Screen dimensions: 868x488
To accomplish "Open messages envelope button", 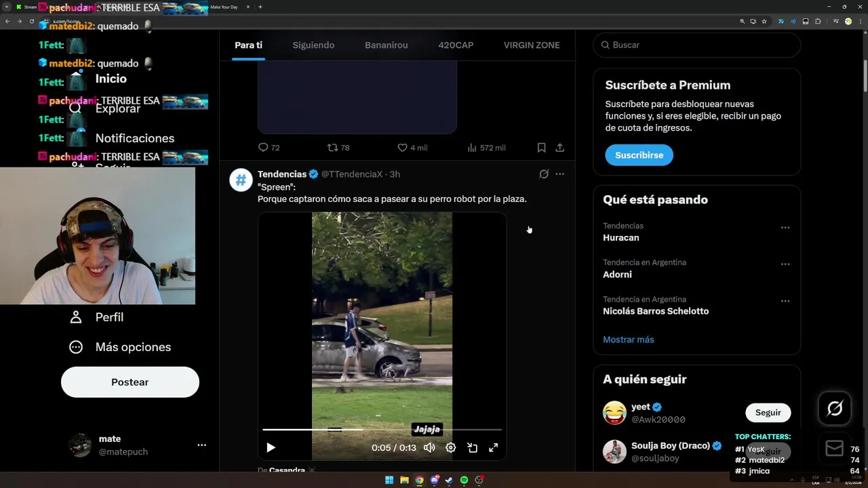I will (x=835, y=449).
